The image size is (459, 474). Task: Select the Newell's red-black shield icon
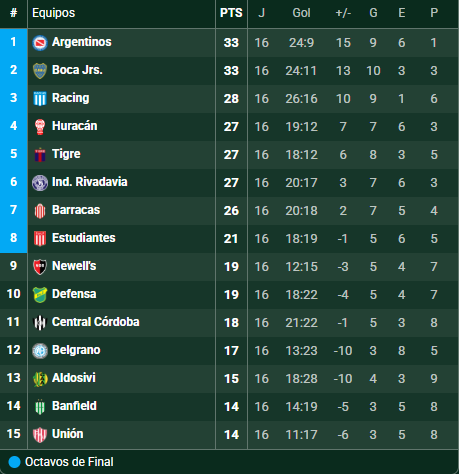click(40, 267)
